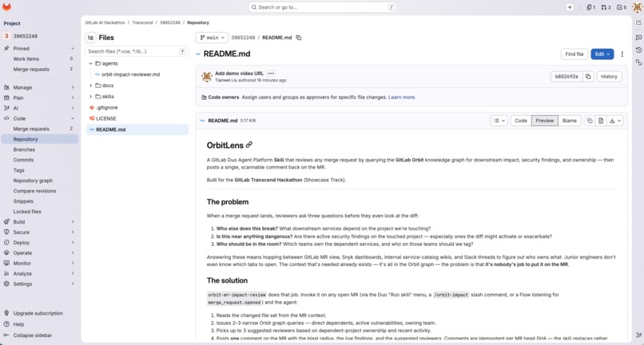
Task: Switch to the Preview view tab
Action: pyautogui.click(x=545, y=121)
